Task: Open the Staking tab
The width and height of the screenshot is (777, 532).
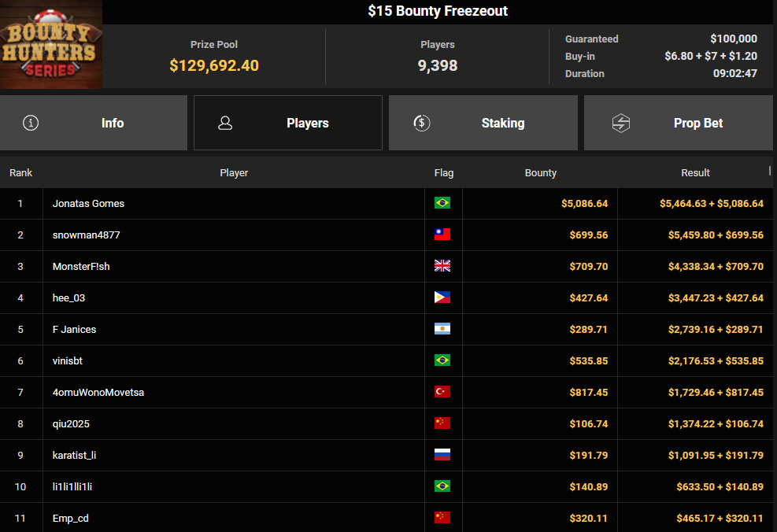Action: [x=483, y=123]
